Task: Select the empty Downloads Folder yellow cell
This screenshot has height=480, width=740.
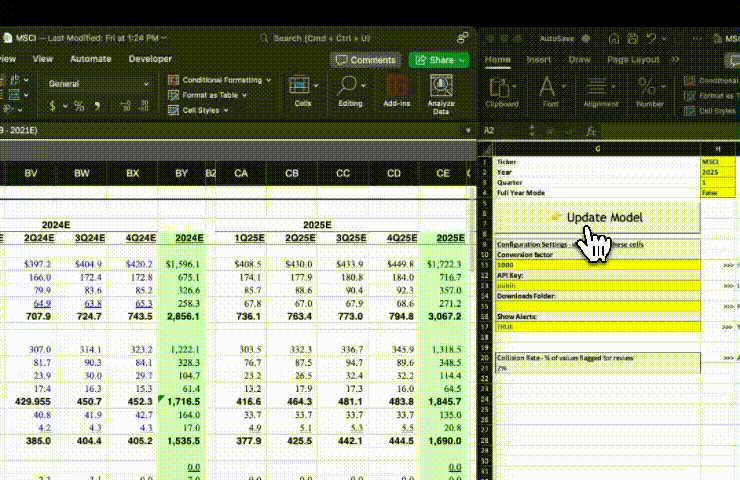Action: [x=597, y=306]
